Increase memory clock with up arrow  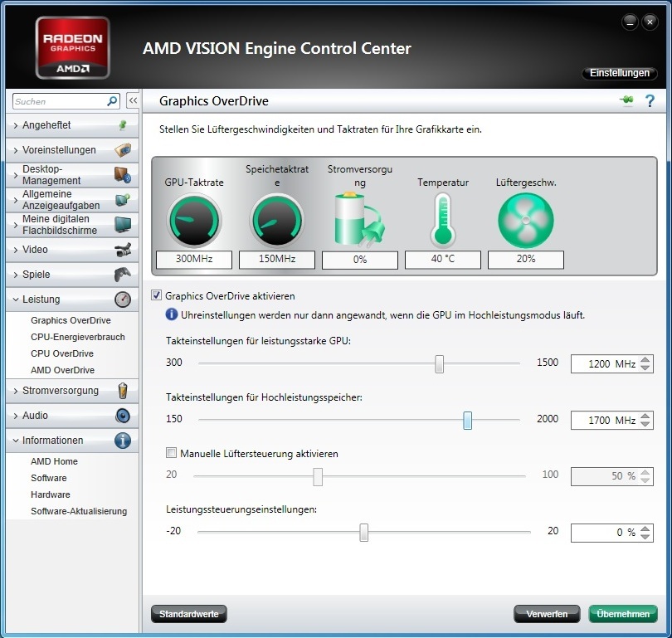[645, 416]
